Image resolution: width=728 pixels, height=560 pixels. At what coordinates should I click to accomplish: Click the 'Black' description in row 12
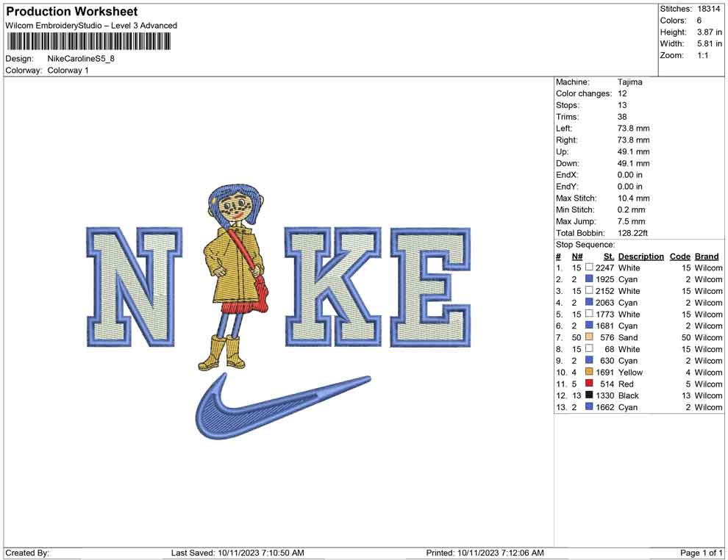(629, 395)
